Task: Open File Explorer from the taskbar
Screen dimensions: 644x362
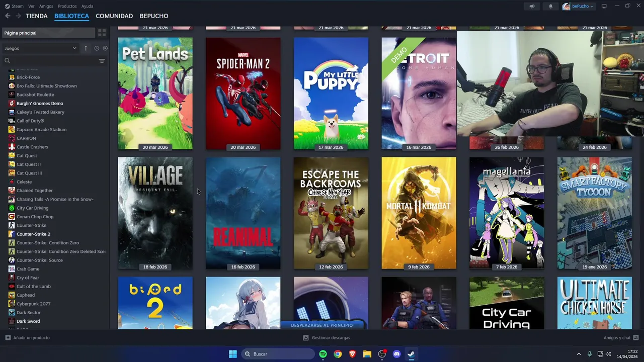Action: (367, 354)
